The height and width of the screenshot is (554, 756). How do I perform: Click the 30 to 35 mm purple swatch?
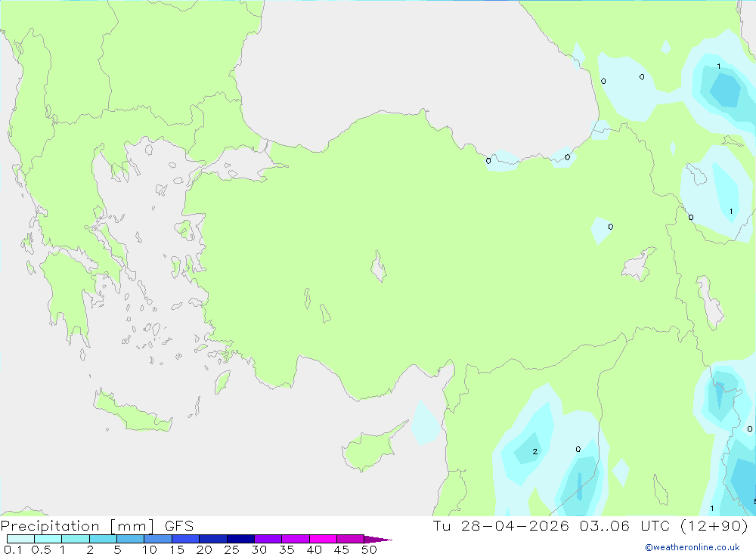coord(268,539)
